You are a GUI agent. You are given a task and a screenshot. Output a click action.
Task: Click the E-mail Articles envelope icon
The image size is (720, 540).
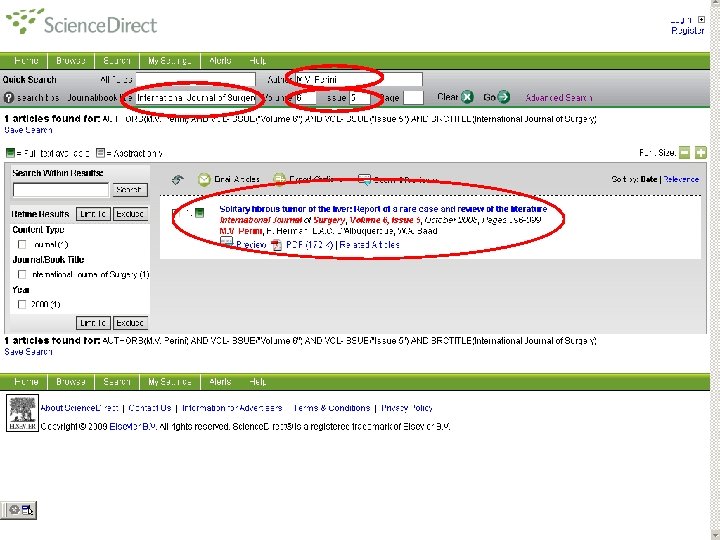(204, 180)
